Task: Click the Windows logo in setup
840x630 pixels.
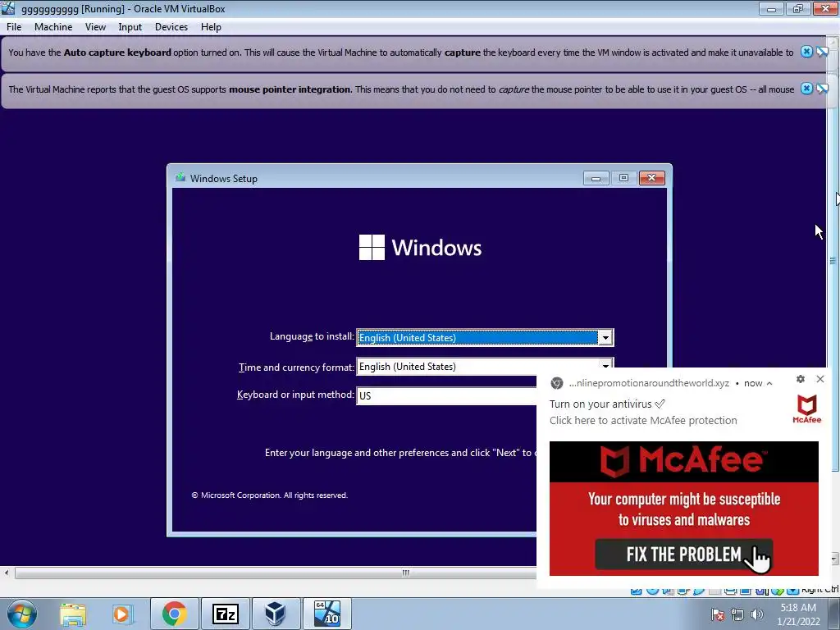Action: pos(420,248)
